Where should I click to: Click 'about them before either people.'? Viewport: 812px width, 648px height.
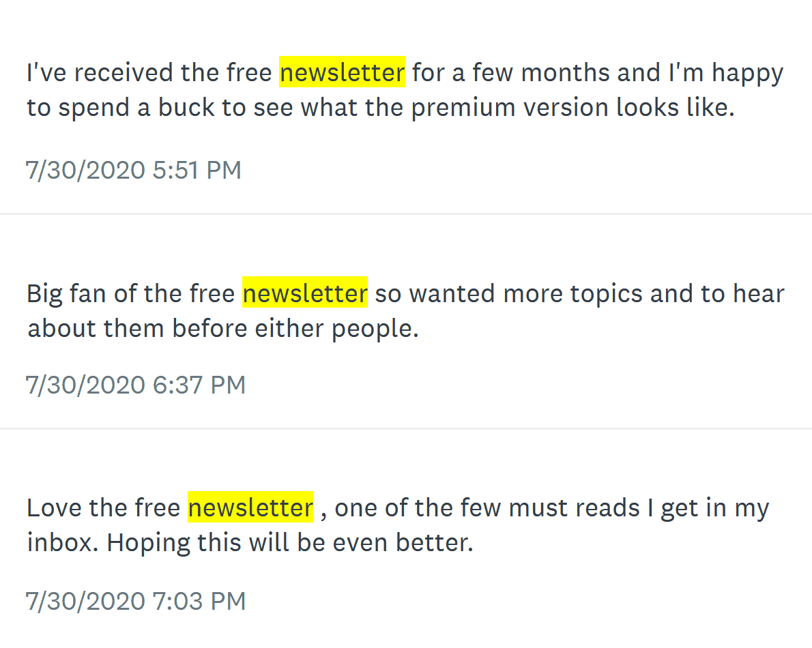[x=223, y=329]
